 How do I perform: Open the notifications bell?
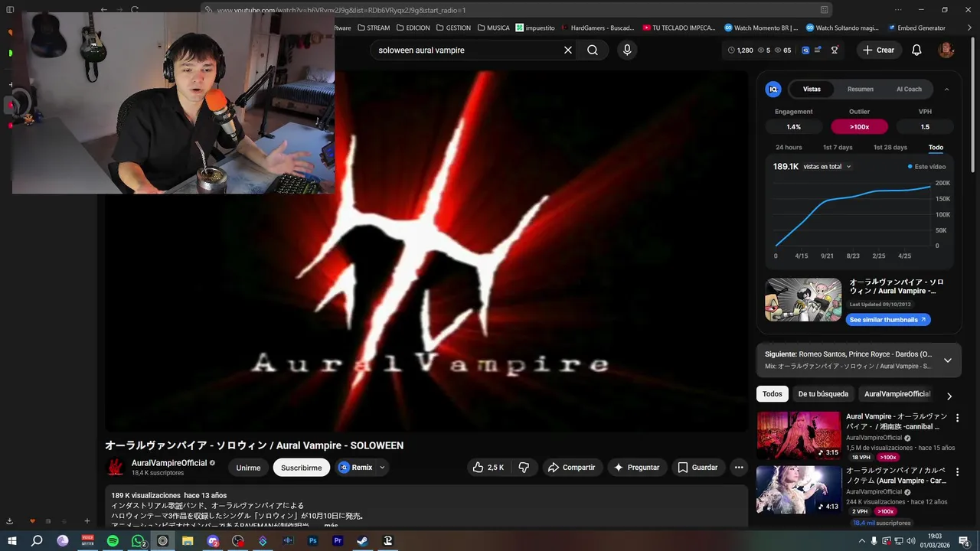916,50
